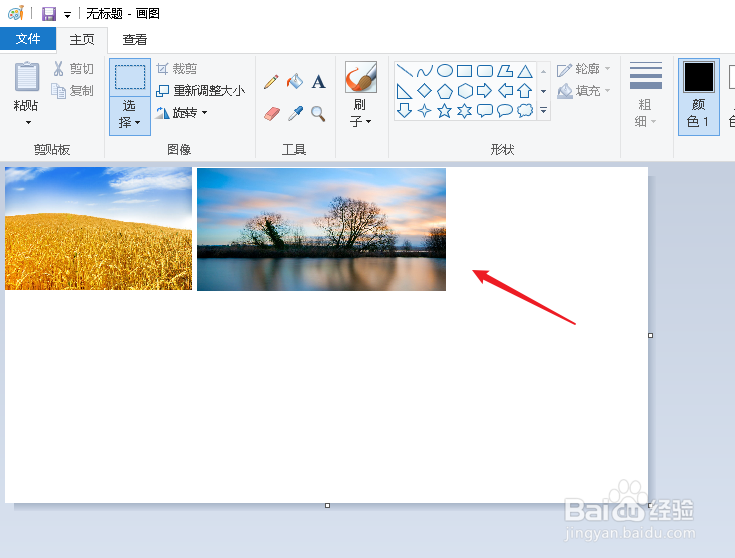The image size is (735, 558).
Task: Click the Paste clipboard icon
Action: point(27,76)
